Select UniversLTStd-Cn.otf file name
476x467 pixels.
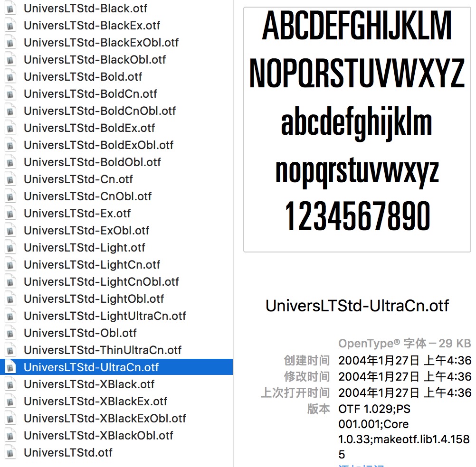(78, 179)
